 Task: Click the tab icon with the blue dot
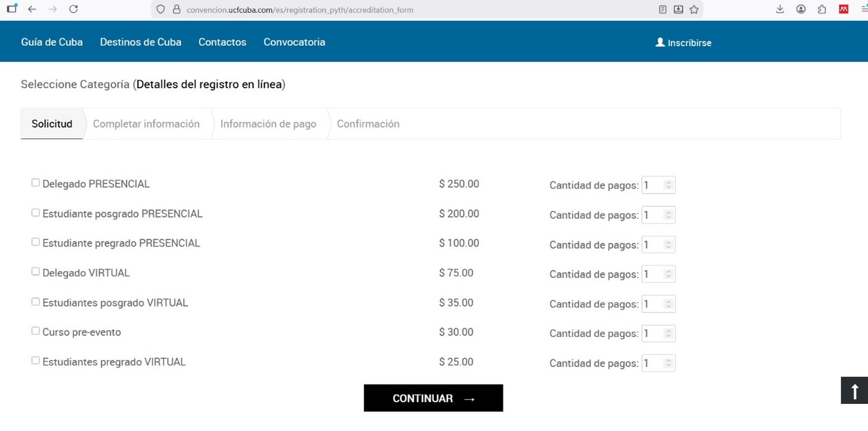tap(12, 8)
